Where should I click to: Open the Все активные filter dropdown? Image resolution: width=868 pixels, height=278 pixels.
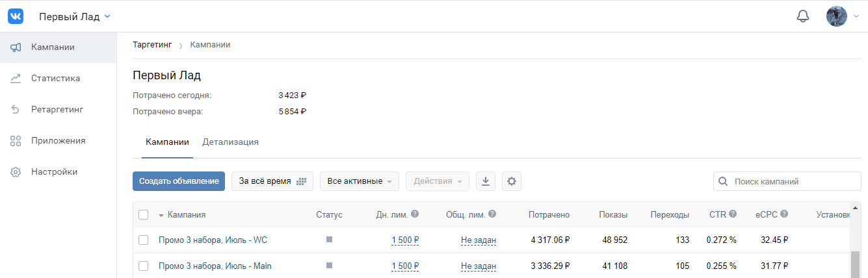(360, 181)
